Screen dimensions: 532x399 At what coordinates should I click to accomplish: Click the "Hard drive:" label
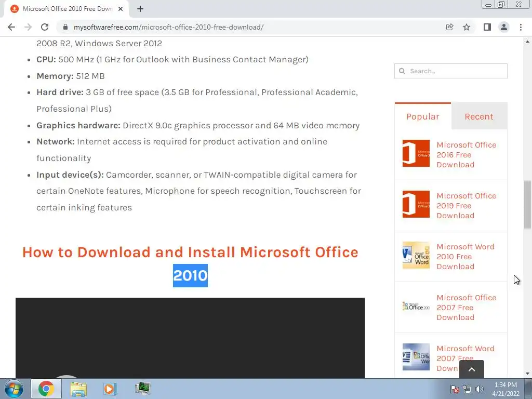(x=60, y=92)
